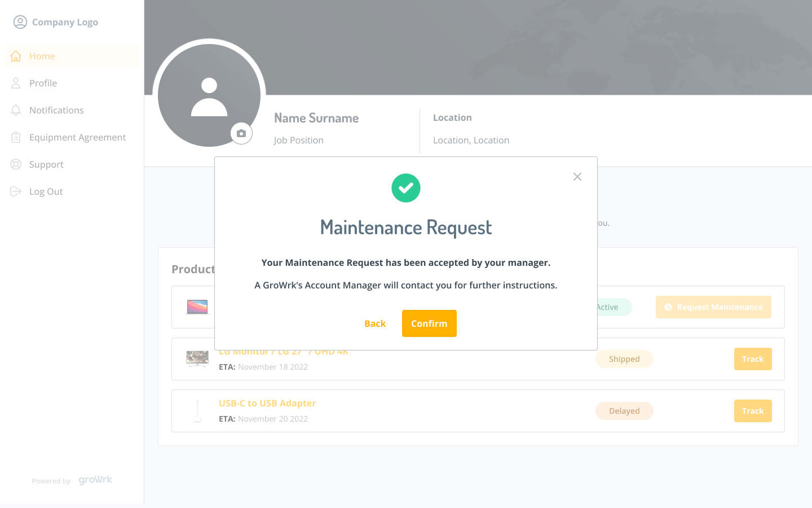Click the Profile person icon

coord(16,83)
